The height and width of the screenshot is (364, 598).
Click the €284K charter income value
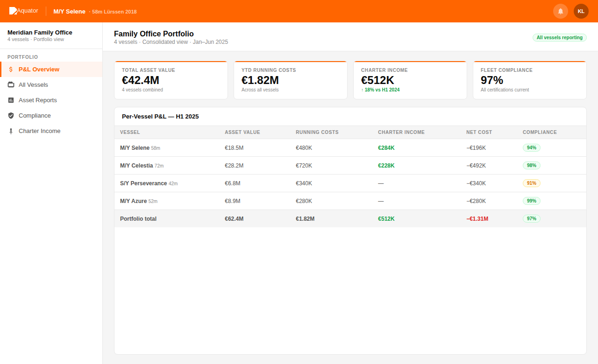click(386, 148)
